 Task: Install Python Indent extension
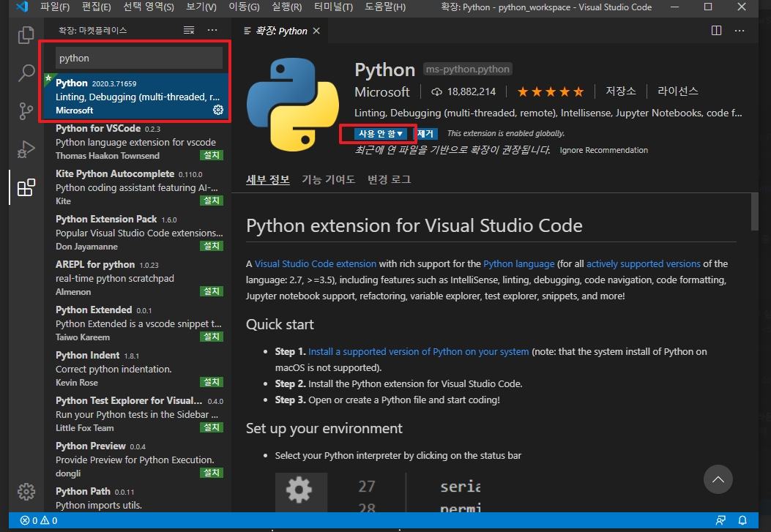tap(212, 382)
